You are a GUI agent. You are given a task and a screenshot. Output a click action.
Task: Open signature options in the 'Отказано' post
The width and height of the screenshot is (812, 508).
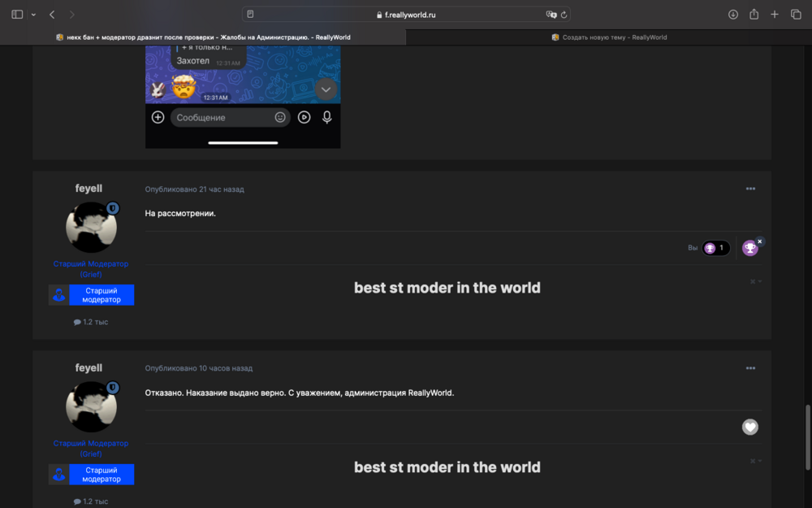pyautogui.click(x=755, y=461)
